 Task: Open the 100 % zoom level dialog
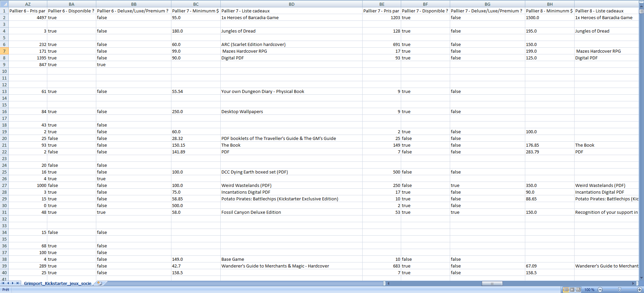pyautogui.click(x=589, y=290)
